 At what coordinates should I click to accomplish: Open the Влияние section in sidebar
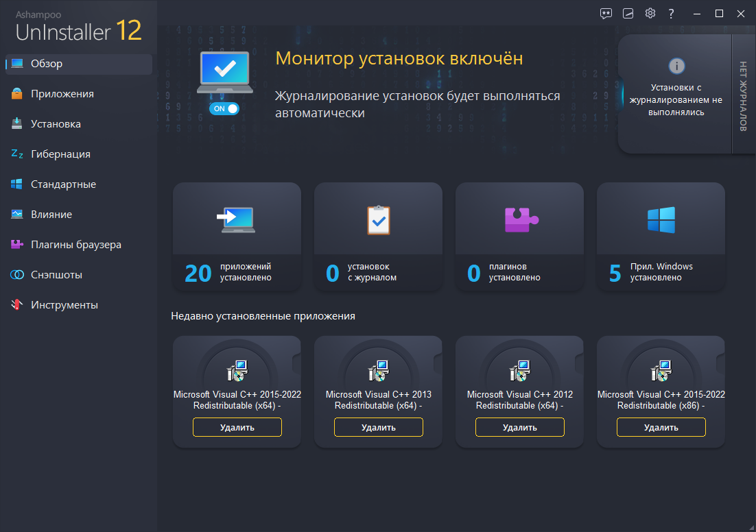point(16,214)
